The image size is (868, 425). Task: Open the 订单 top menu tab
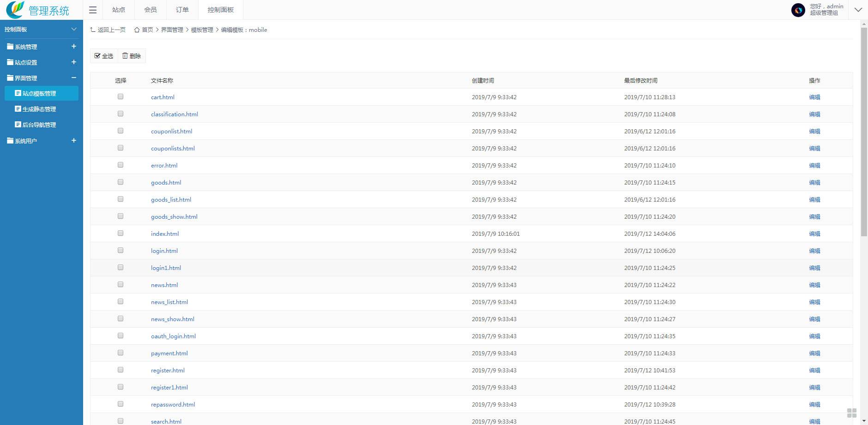[182, 10]
